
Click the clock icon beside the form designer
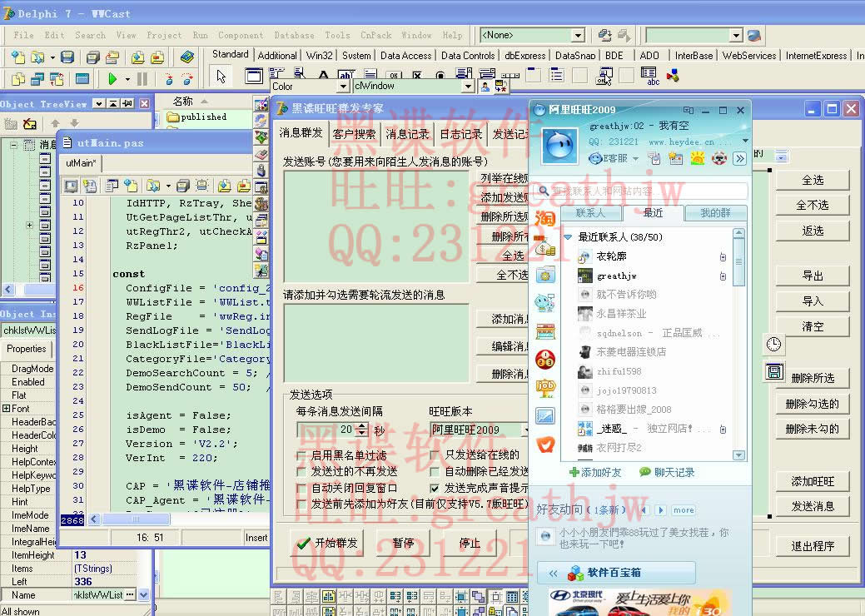click(x=773, y=344)
